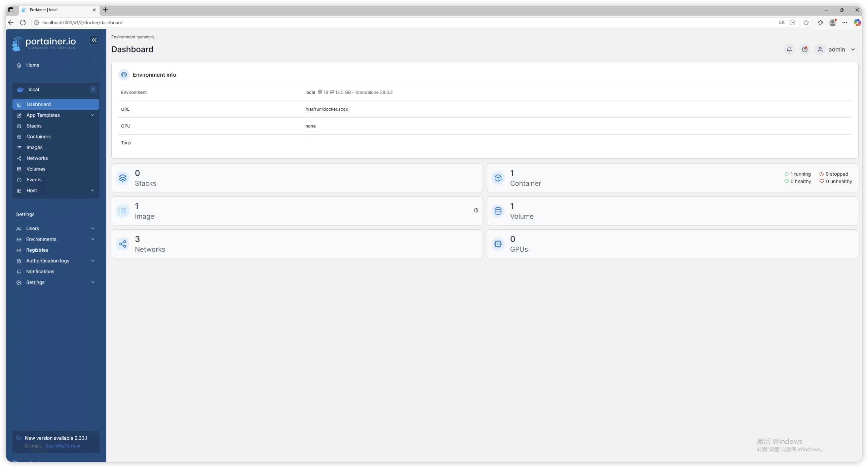Click the Stacks layers icon on card
The width and height of the screenshot is (868, 468).
(x=123, y=178)
